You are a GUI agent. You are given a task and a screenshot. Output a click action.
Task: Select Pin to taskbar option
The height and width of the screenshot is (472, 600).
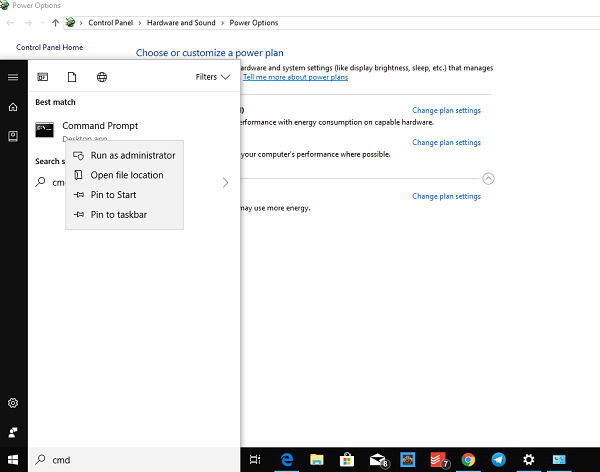[x=118, y=214]
